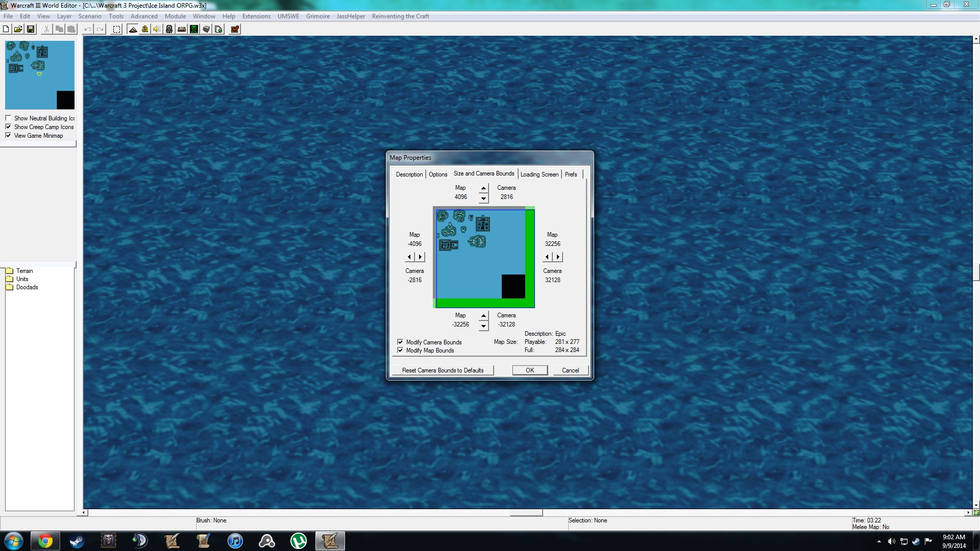This screenshot has height=551, width=980.
Task: Open TeamSpeak from the taskbar
Action: [140, 541]
